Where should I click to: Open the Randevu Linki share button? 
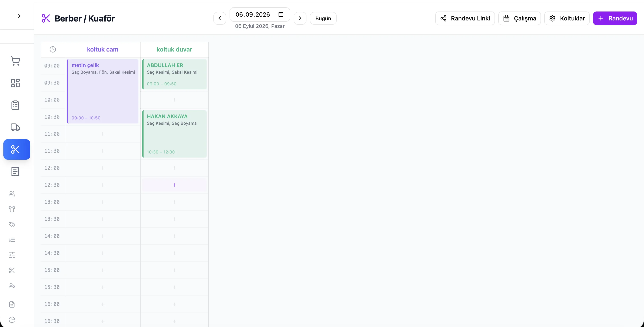point(465,18)
